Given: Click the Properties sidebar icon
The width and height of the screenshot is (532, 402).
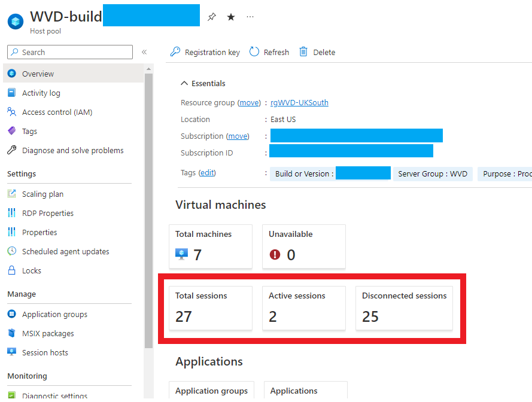Looking at the screenshot, I should [11, 232].
